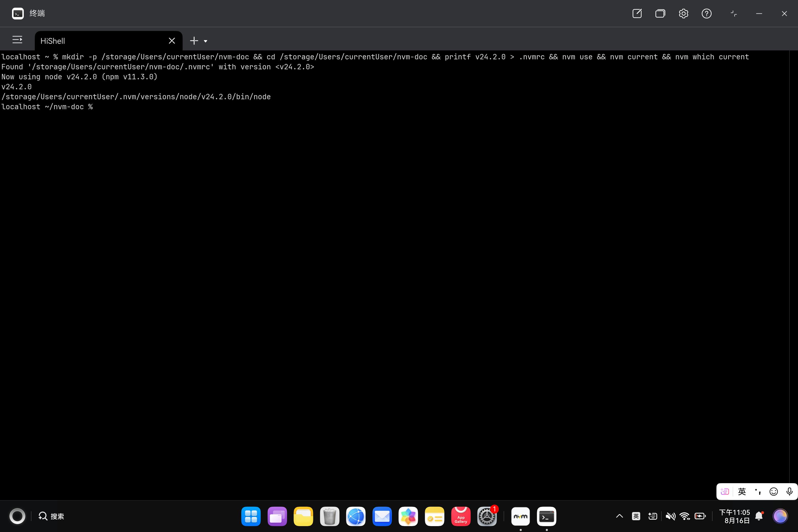The height and width of the screenshot is (532, 798).
Task: Click the shrink window icon in title bar
Action: [734, 14]
